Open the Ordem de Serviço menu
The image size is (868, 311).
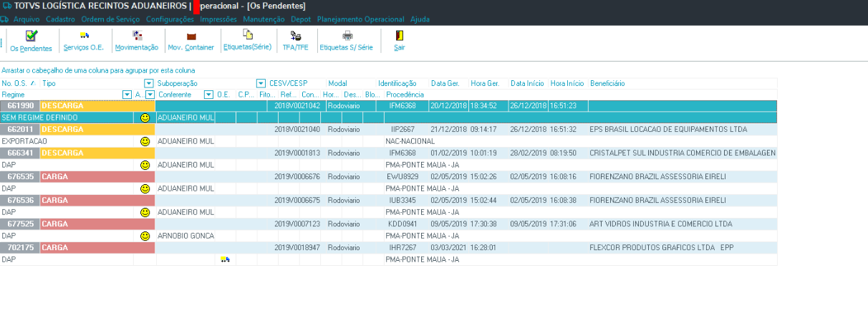pyautogui.click(x=112, y=19)
